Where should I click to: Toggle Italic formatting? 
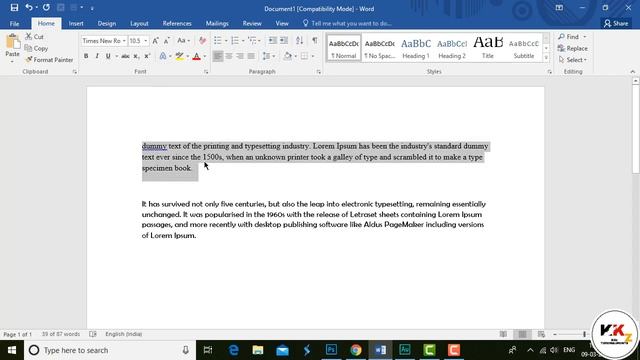97,56
